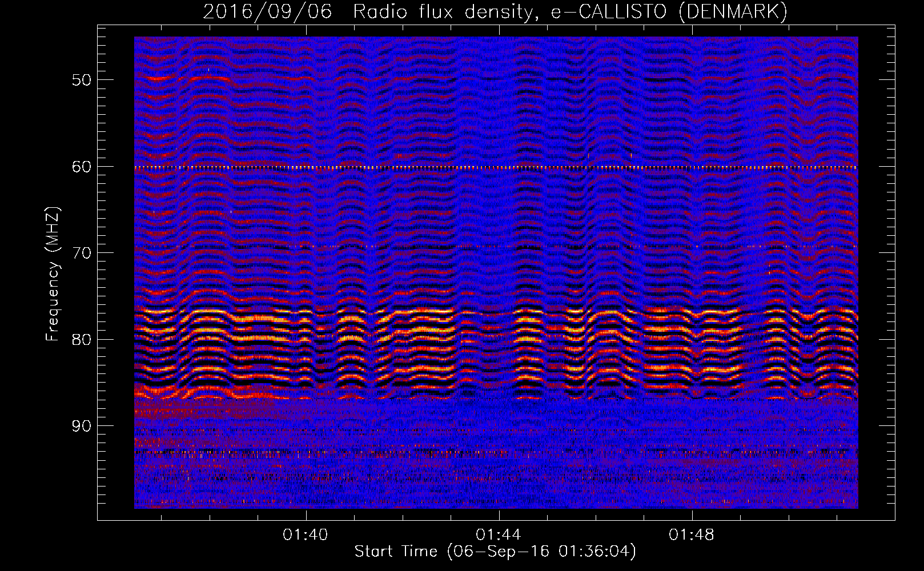The image size is (924, 571).
Task: Click the 60 frequency tick label
Action: coord(82,167)
